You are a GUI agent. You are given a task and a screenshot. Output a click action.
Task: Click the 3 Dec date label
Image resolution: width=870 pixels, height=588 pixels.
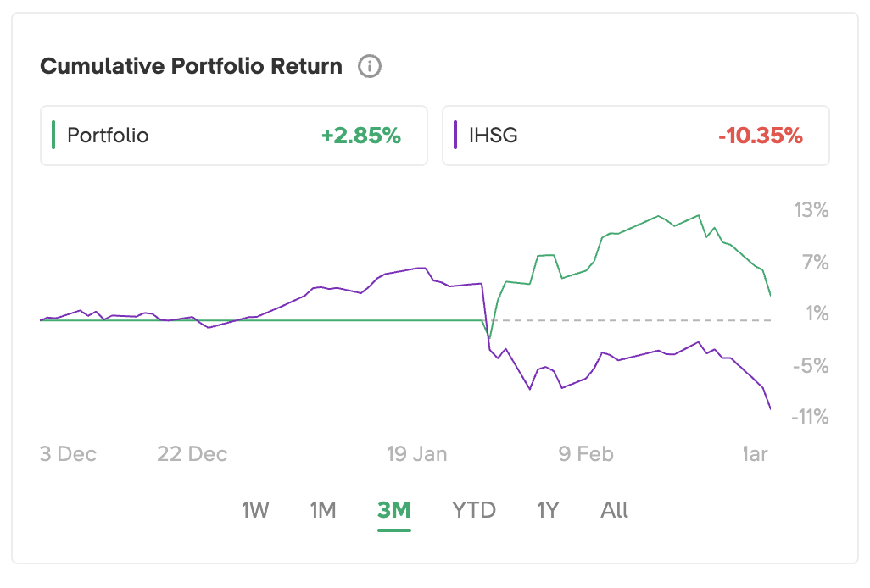tap(69, 454)
